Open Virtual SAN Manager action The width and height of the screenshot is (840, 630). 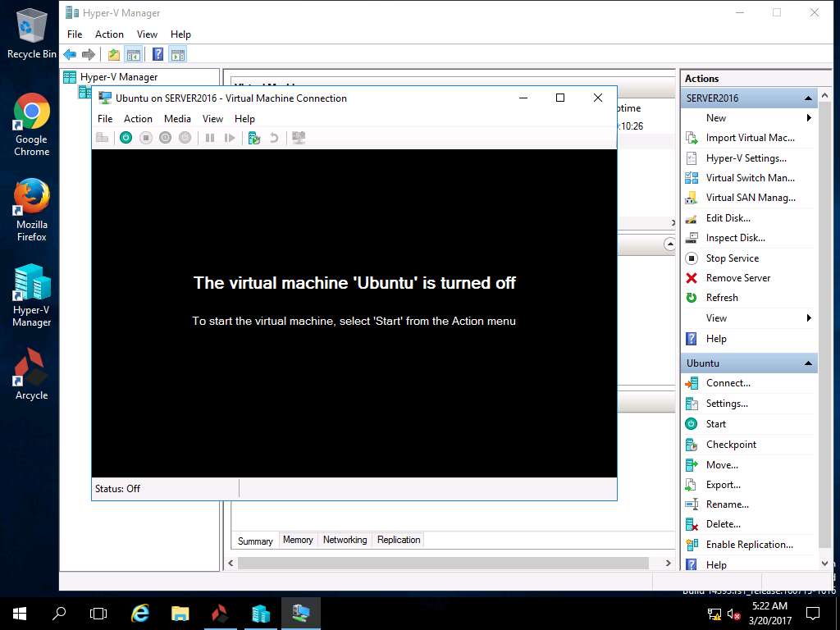click(750, 198)
